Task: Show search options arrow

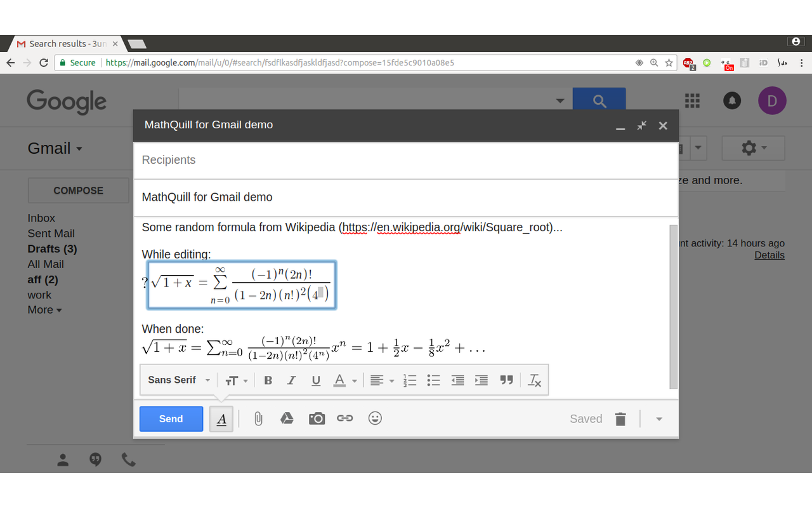Action: (x=560, y=100)
